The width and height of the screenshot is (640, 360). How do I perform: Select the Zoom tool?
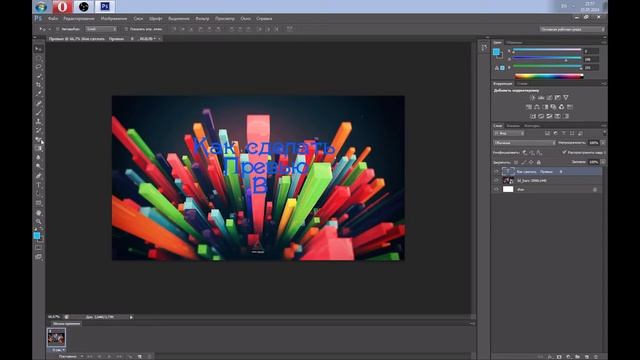38,222
